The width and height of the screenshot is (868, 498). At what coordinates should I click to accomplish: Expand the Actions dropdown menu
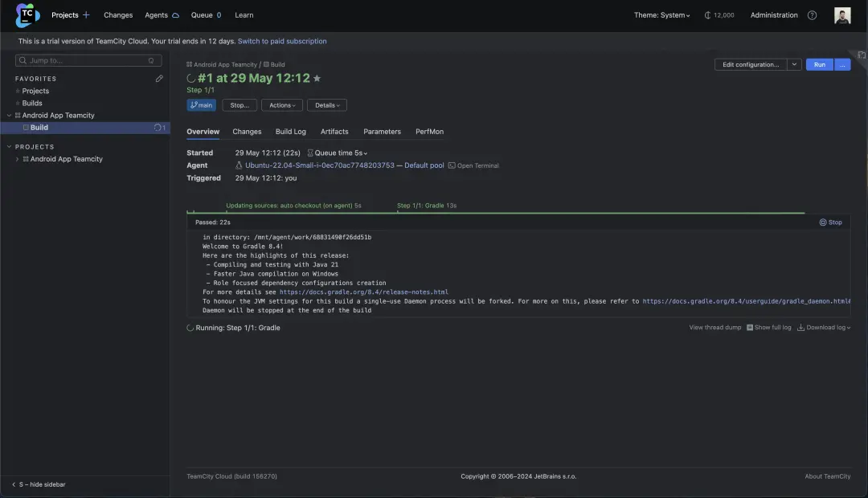point(281,105)
